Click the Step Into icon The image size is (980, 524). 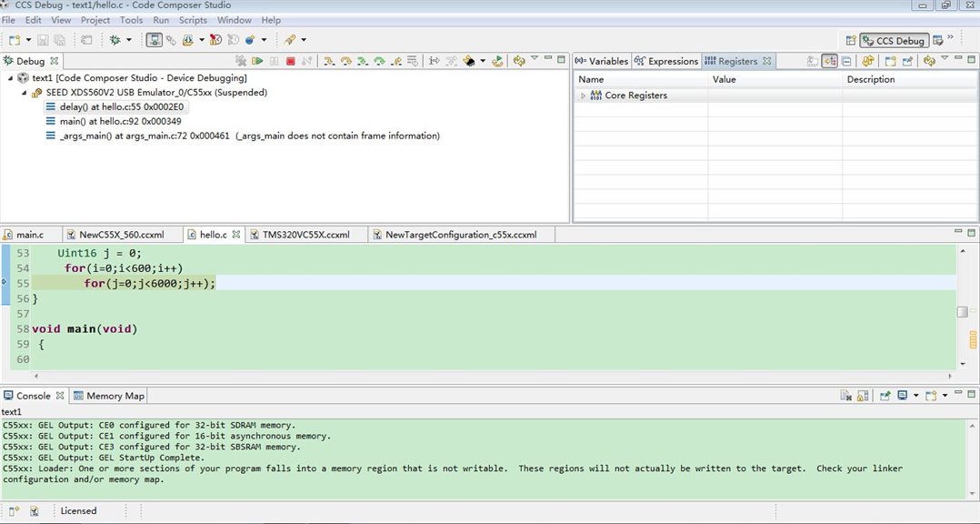coord(329,61)
